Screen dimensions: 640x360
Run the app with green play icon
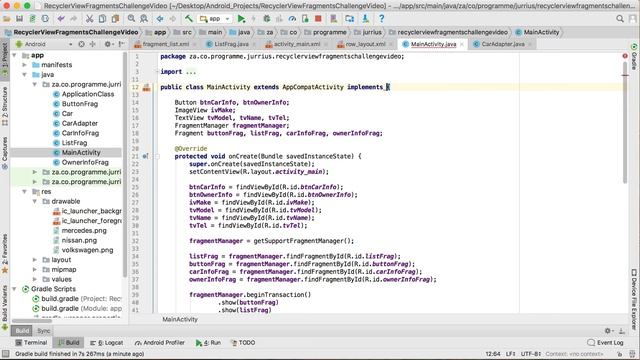coord(241,19)
